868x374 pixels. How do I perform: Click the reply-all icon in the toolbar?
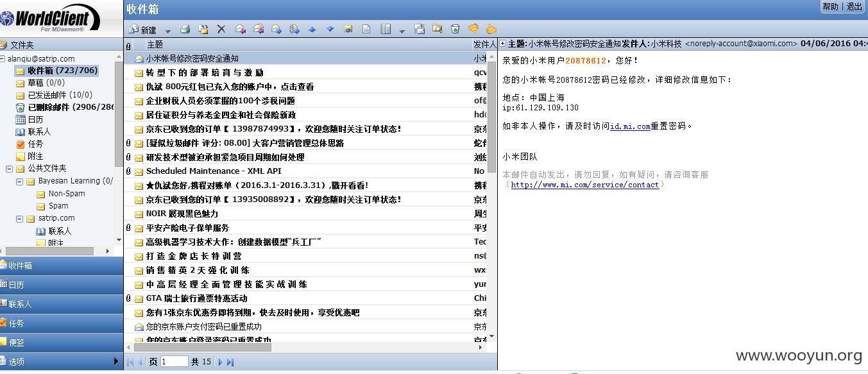(259, 29)
